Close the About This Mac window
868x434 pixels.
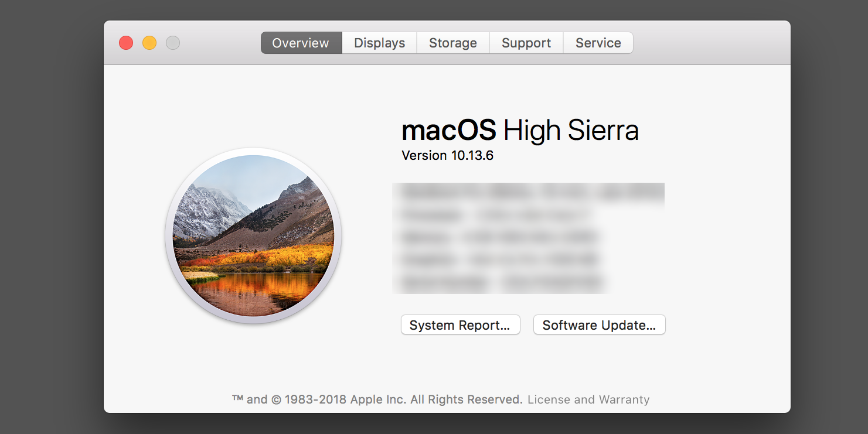(126, 43)
